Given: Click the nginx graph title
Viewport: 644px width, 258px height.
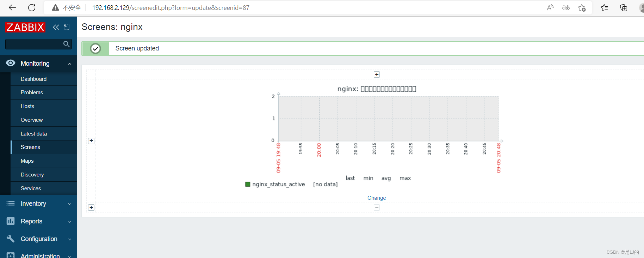Looking at the screenshot, I should click(377, 89).
